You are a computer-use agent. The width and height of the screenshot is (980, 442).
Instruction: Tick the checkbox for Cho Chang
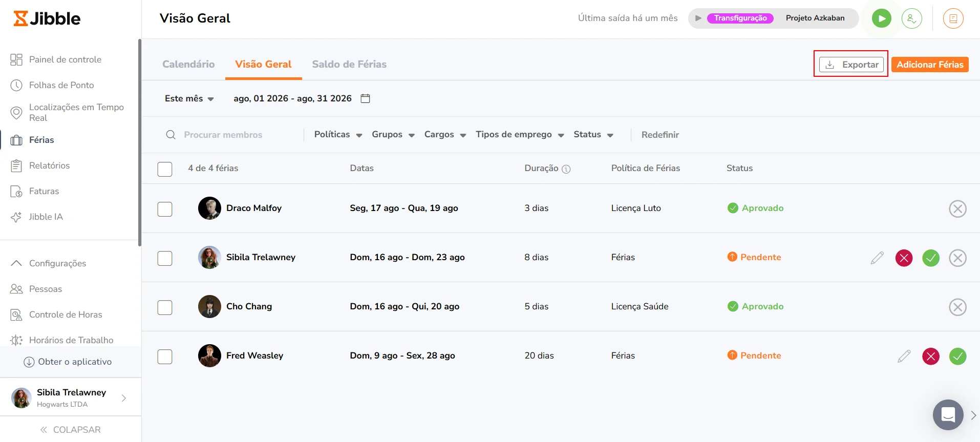pyautogui.click(x=165, y=307)
